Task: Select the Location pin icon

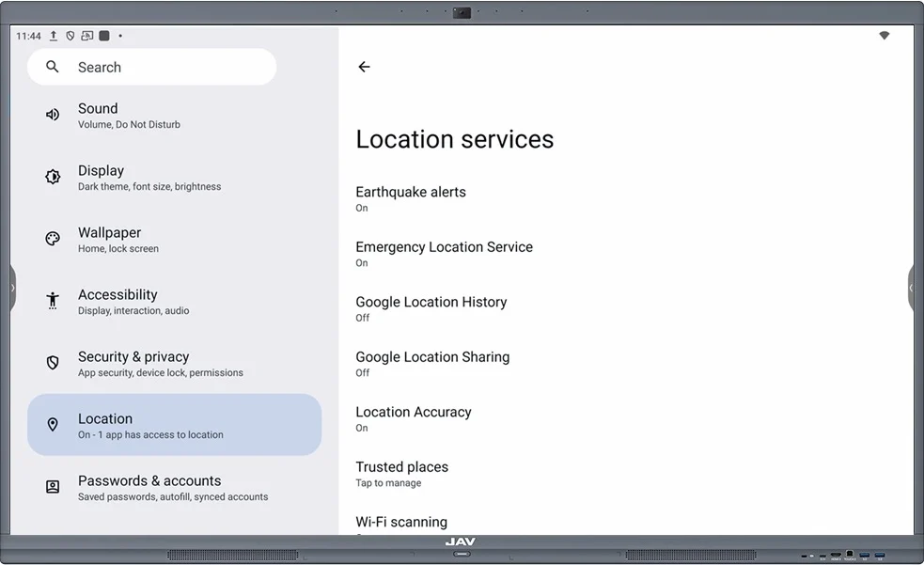Action: click(52, 424)
